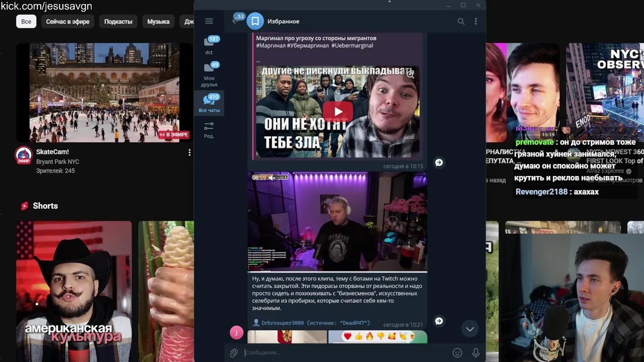Select the Все filter chip on YouTube
The image size is (644, 362).
26,22
